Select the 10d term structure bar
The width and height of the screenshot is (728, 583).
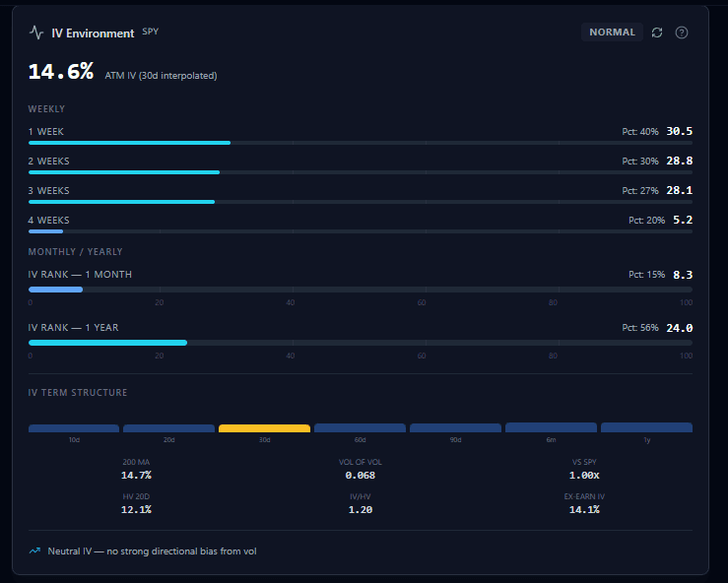[74, 428]
